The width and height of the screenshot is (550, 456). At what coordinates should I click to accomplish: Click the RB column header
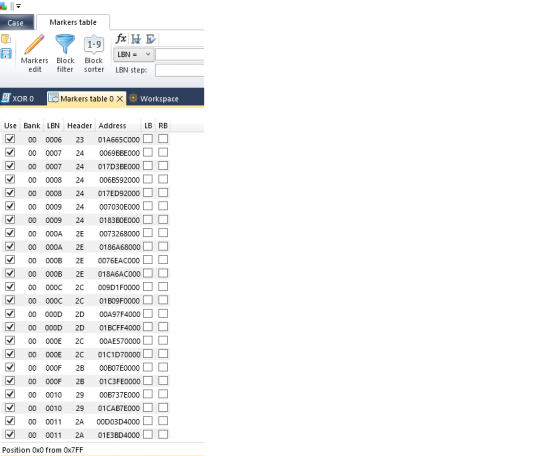(x=163, y=126)
